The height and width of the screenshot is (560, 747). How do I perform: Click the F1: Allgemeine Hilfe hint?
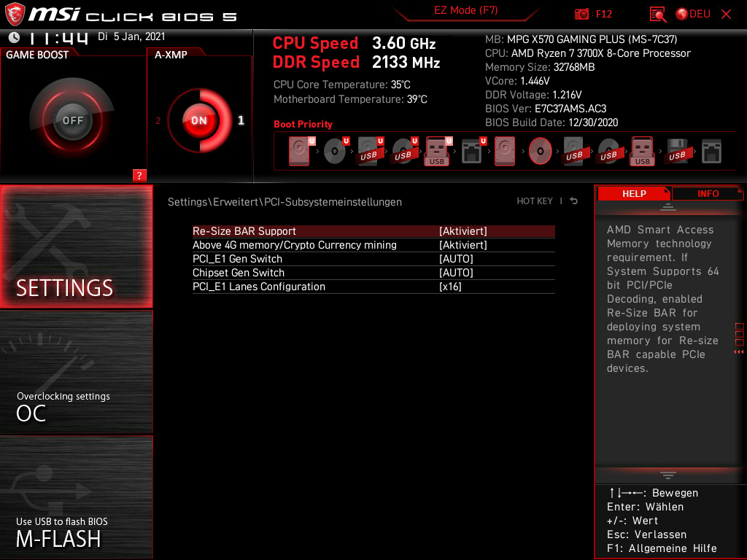662,548
